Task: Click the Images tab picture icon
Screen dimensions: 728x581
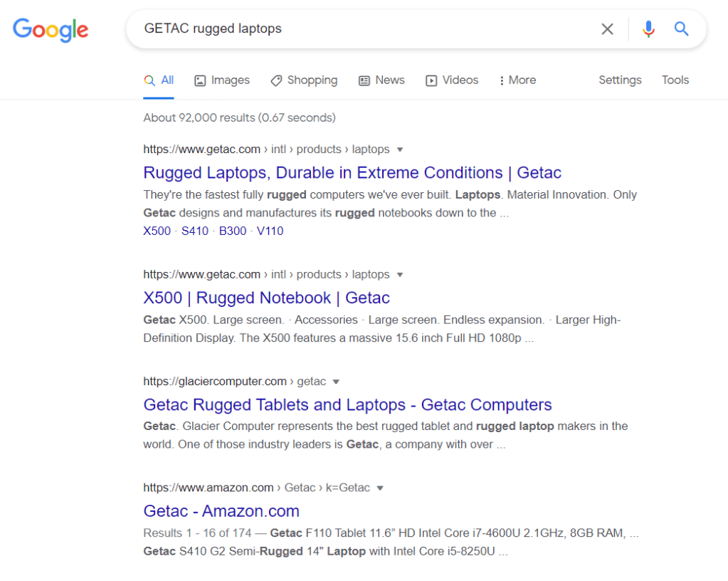Action: 200,80
